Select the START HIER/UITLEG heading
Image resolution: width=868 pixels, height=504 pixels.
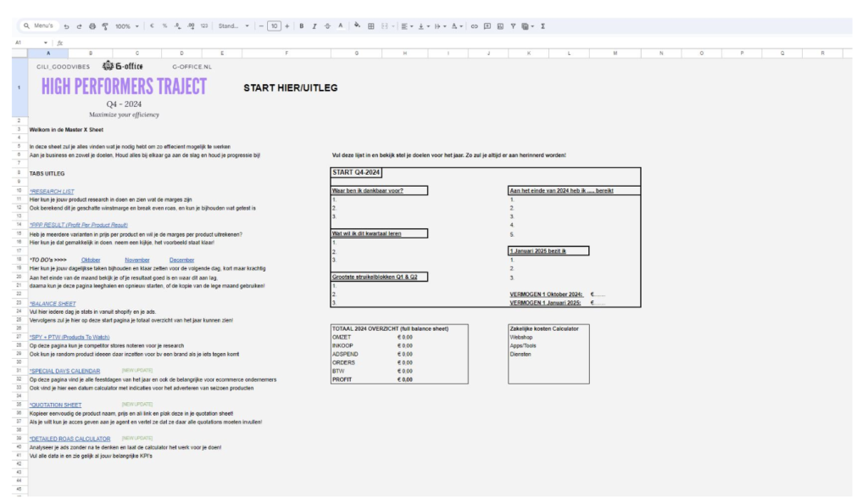pyautogui.click(x=291, y=88)
